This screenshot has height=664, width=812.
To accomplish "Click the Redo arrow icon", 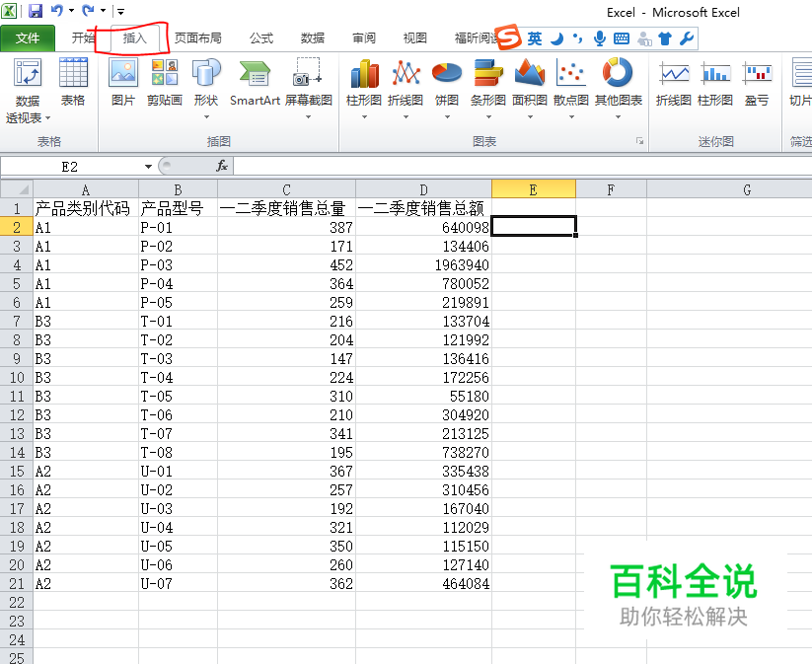I will coord(88,10).
